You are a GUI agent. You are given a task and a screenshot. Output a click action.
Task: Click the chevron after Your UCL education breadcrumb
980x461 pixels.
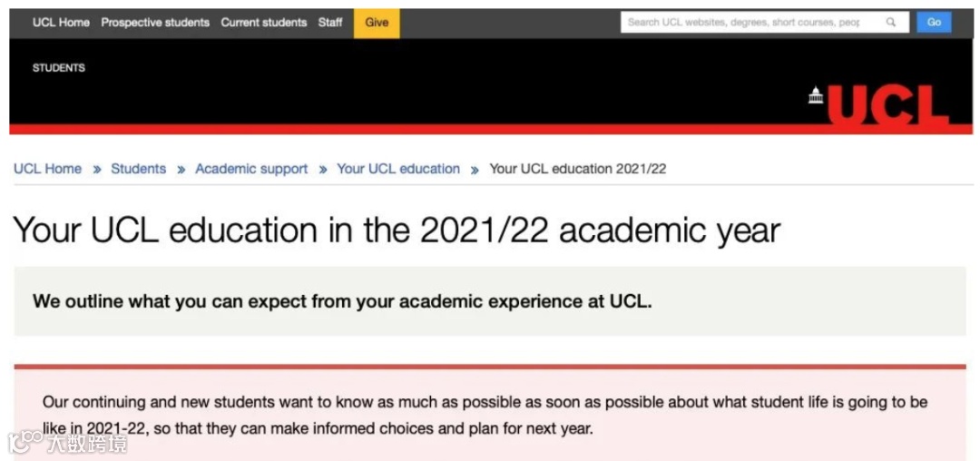(475, 170)
